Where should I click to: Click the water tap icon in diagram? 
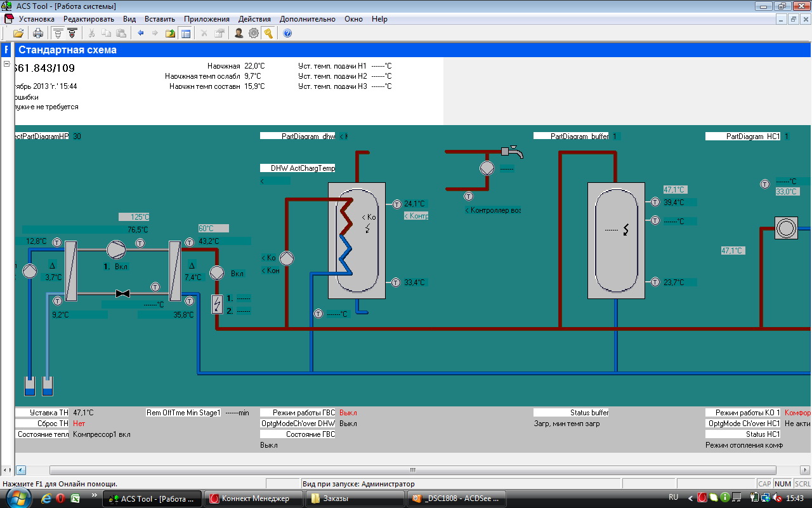point(512,152)
